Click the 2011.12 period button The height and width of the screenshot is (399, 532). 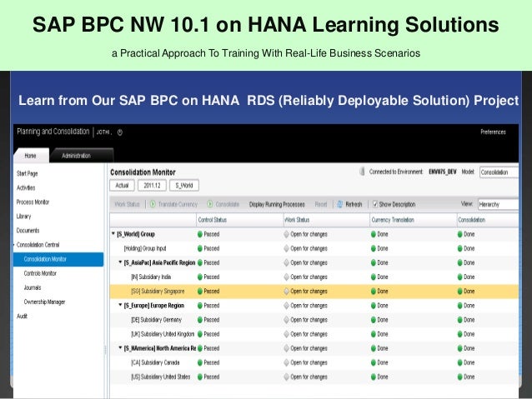152,186
